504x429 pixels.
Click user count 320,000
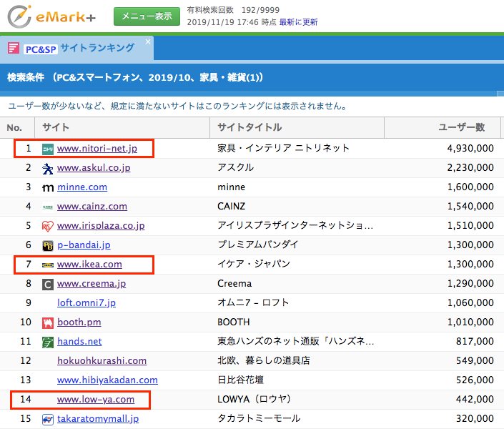point(475,418)
